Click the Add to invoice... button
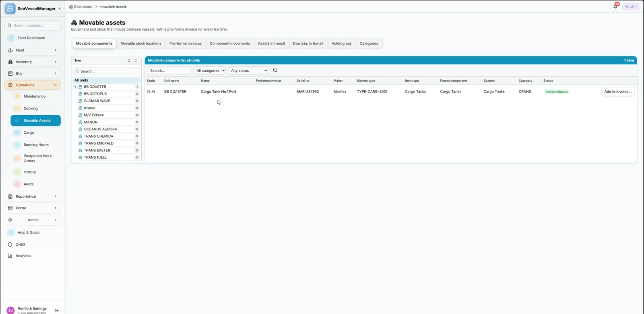The width and height of the screenshot is (644, 314). pyautogui.click(x=618, y=92)
